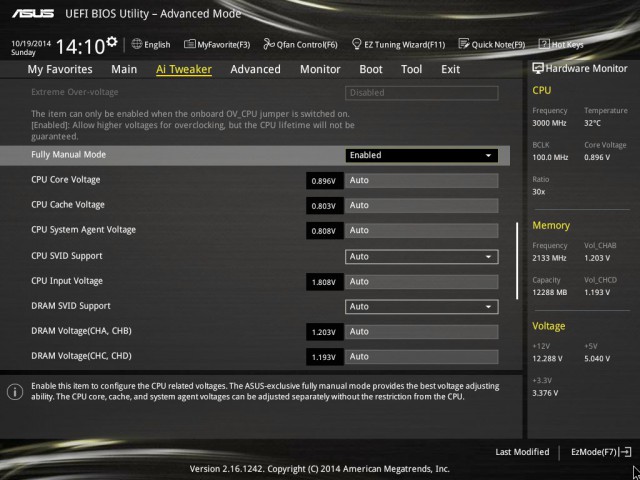Click 30x Ratio value

coord(538,191)
